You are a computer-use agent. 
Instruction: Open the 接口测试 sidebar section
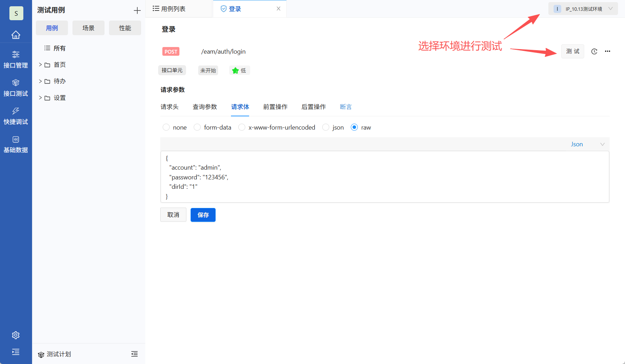(16, 87)
